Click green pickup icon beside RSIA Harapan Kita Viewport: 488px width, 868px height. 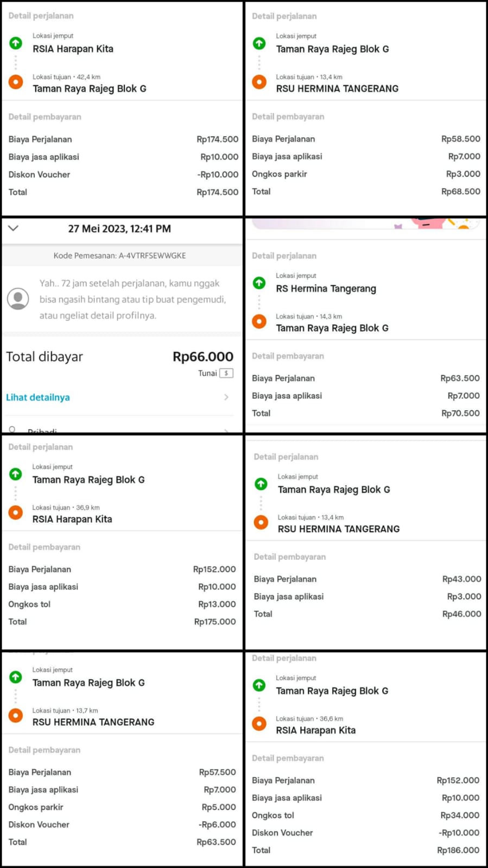[16, 43]
